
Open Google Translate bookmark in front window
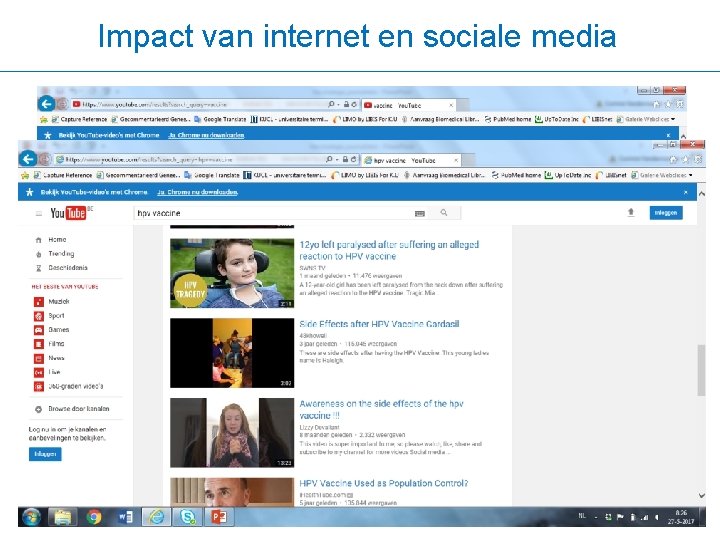(x=212, y=175)
